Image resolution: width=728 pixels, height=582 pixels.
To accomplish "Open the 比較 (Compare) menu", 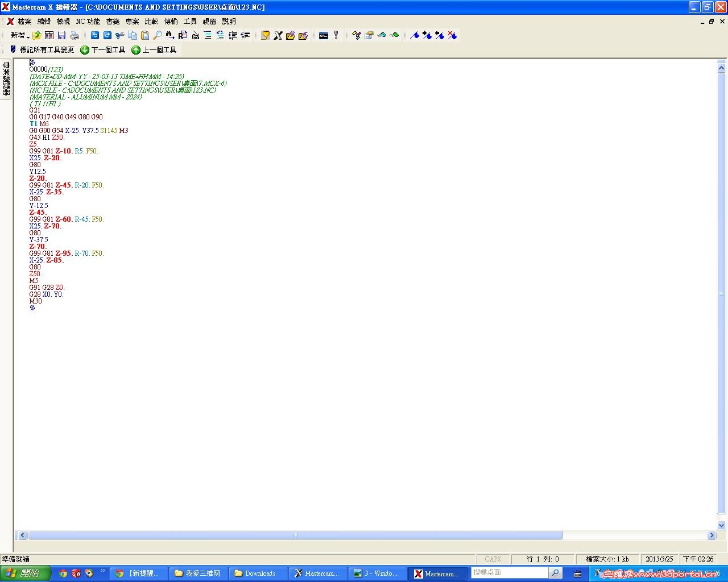I will [x=152, y=22].
